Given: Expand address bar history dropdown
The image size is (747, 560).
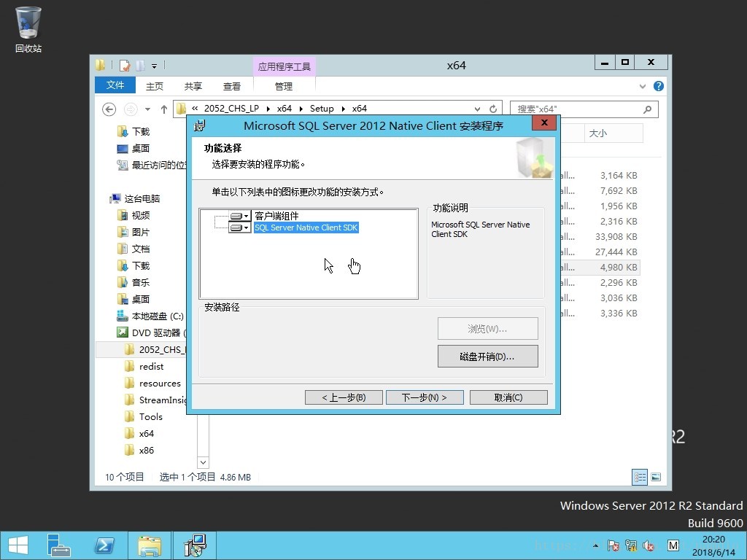Looking at the screenshot, I should [477, 109].
